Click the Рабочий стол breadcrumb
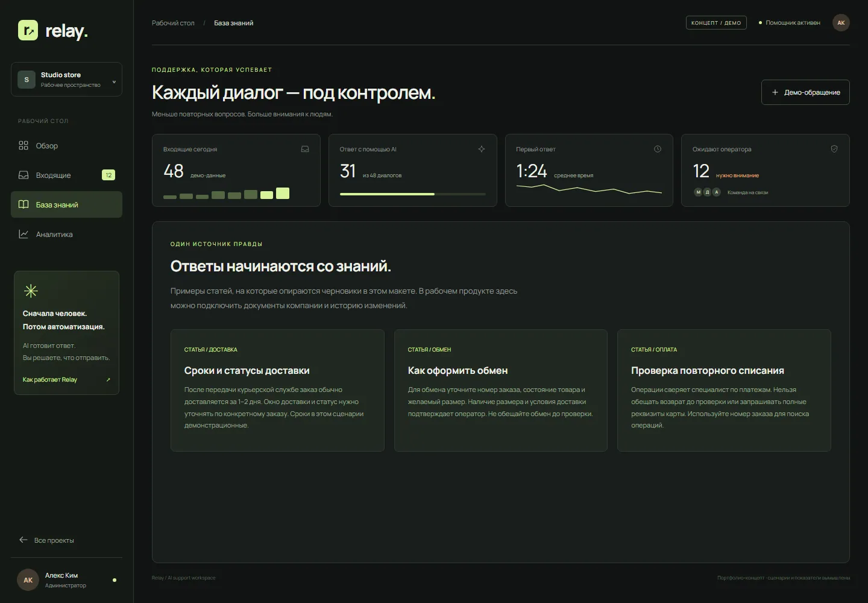The image size is (868, 603). coord(173,23)
